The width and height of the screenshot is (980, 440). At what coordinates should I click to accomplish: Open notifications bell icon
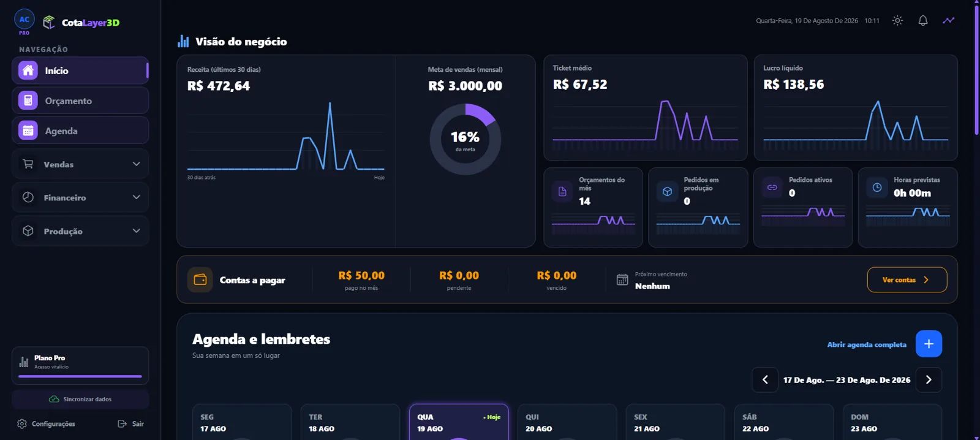point(923,20)
